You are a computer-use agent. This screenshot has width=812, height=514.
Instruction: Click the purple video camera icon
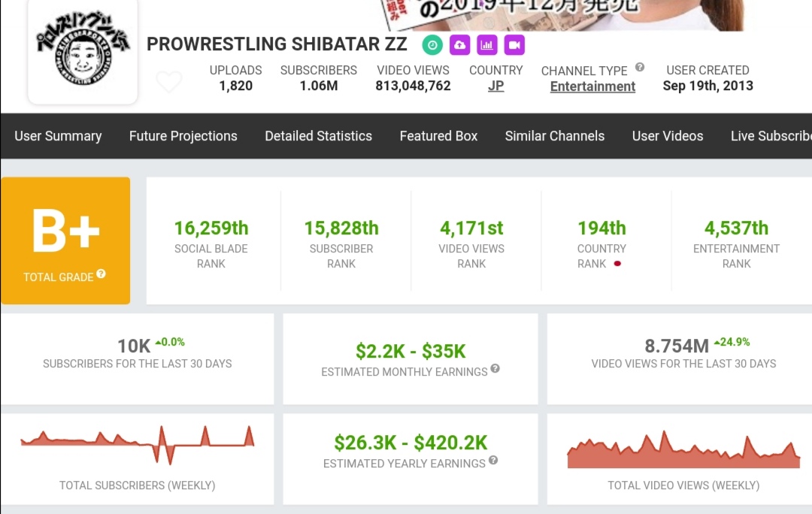tap(514, 45)
